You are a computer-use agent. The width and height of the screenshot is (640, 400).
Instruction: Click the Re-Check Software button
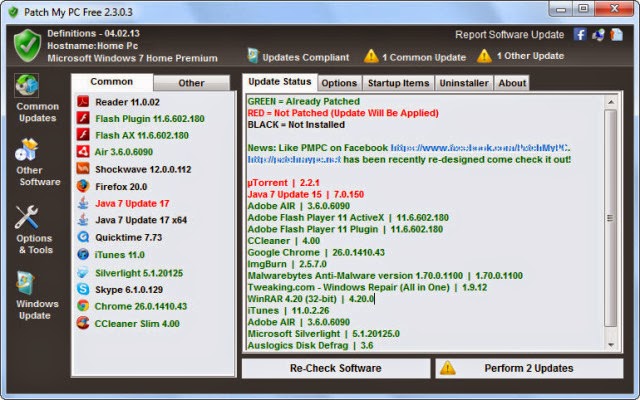[336, 368]
